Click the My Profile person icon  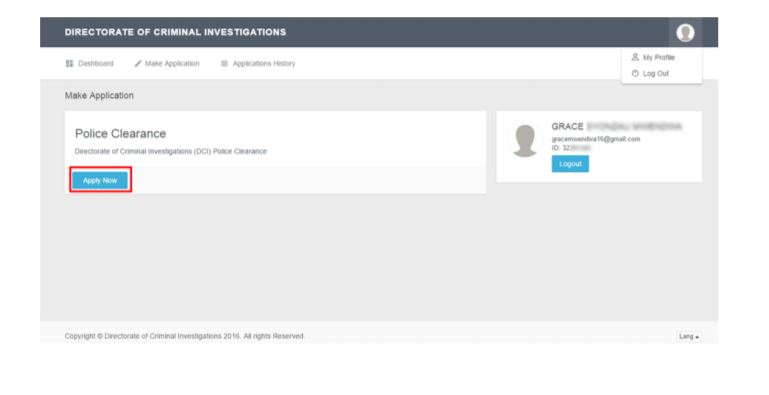coord(635,57)
